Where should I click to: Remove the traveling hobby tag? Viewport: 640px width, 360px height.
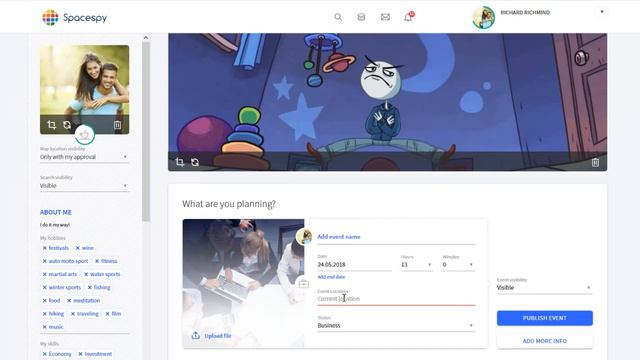(x=73, y=314)
